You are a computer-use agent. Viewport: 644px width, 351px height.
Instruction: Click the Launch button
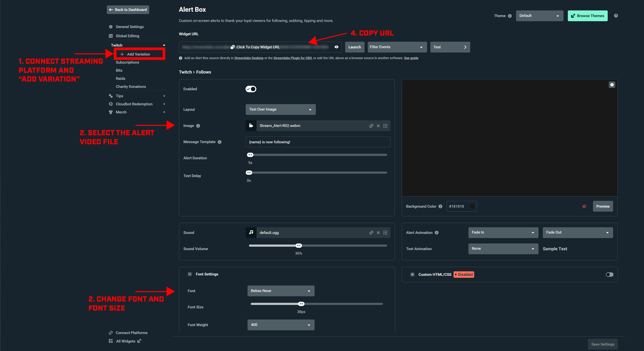coord(354,47)
